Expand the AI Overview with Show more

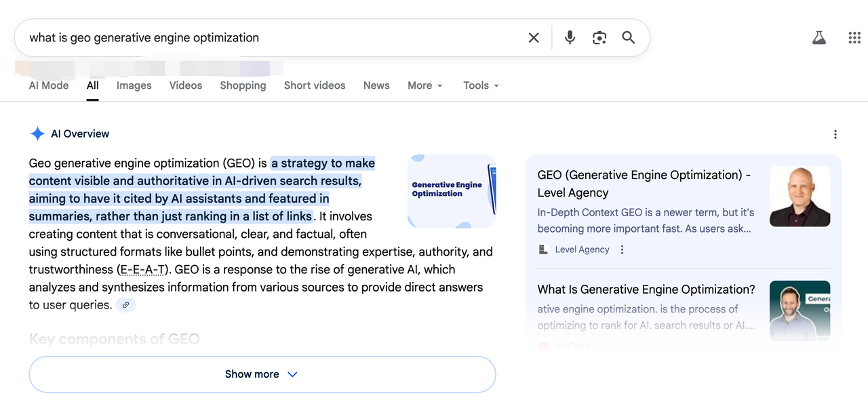262,374
